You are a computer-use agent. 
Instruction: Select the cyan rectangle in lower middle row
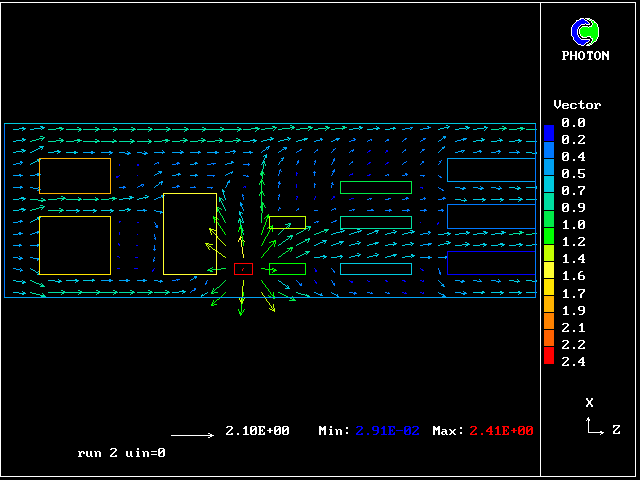376,269
